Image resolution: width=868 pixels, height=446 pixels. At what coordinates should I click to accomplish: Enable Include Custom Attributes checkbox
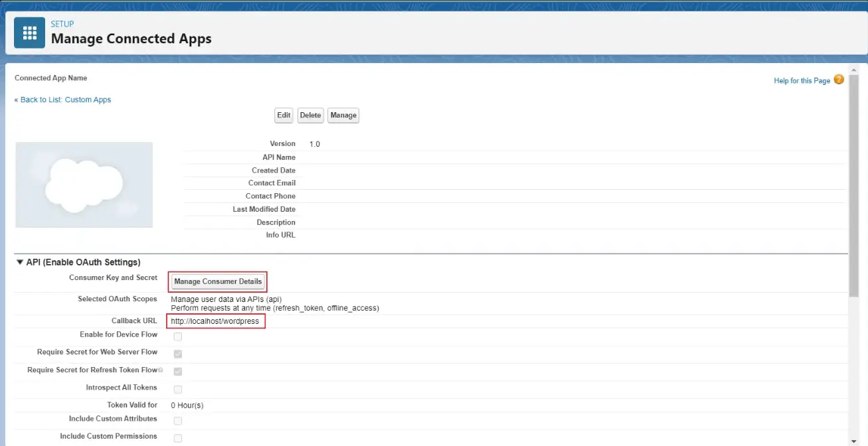point(177,421)
